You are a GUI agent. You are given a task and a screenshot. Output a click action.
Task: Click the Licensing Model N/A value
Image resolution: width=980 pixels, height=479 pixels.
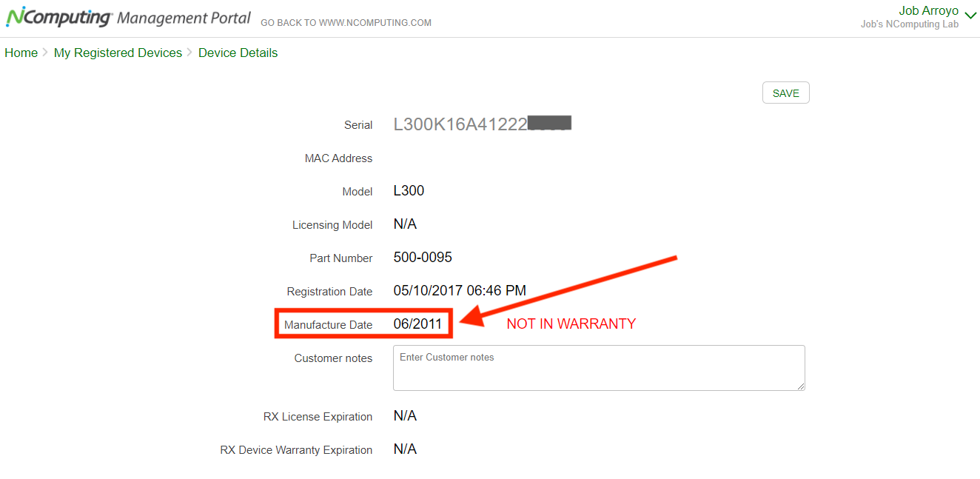click(x=405, y=224)
